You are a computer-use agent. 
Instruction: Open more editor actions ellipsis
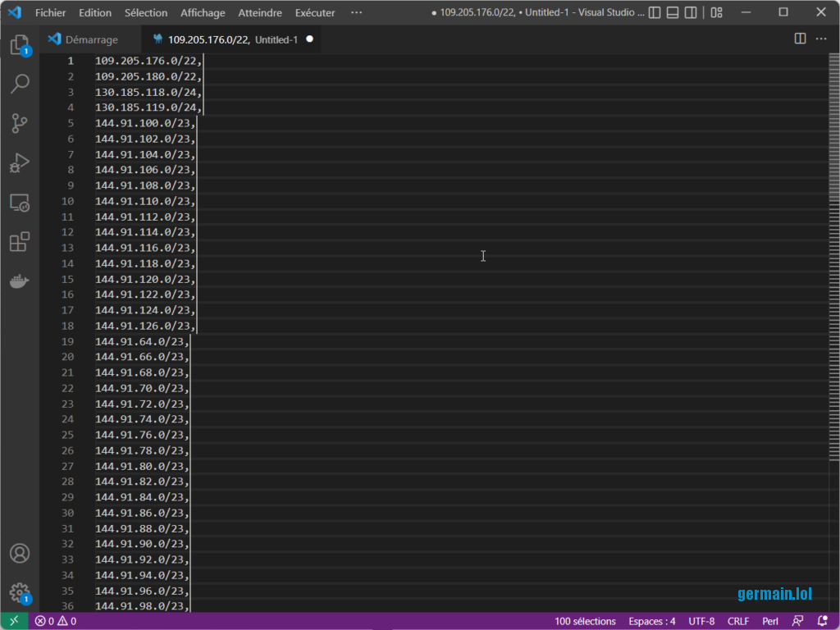821,39
